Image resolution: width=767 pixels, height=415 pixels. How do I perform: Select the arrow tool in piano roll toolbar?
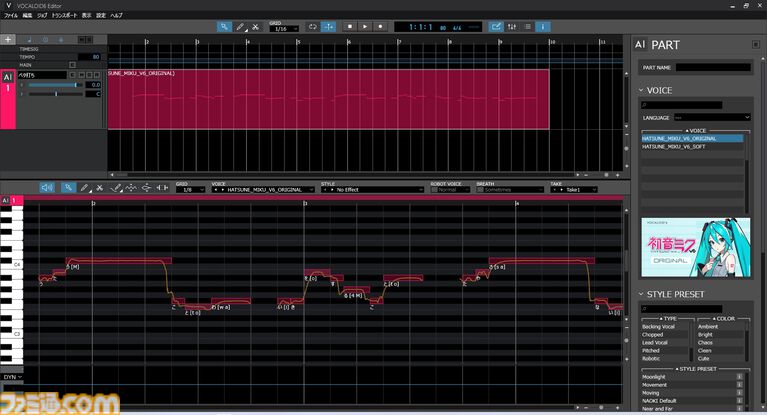click(68, 187)
